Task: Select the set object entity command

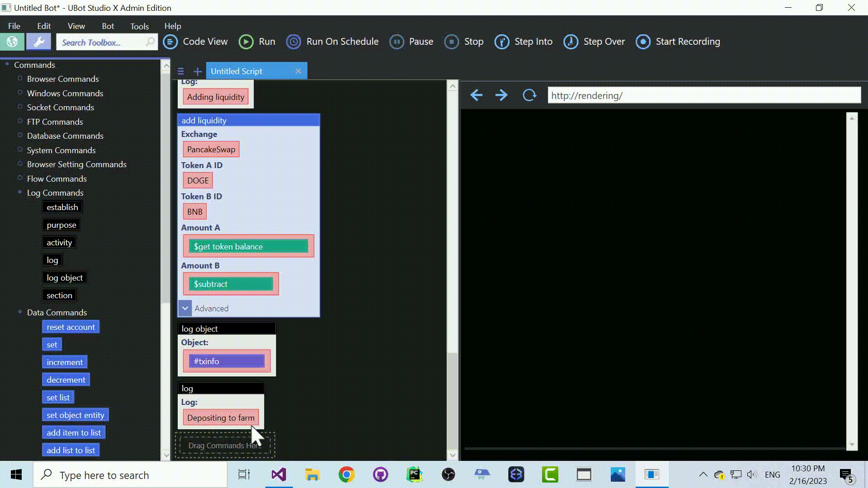Action: point(75,415)
